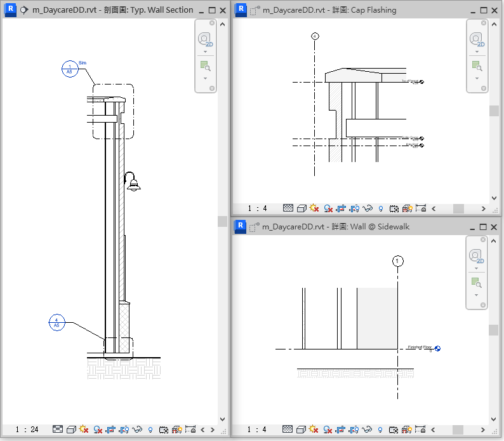Click Zoom Region tool in Typ. Wall Section navigation bar
The width and height of the screenshot is (504, 441).
tap(206, 66)
